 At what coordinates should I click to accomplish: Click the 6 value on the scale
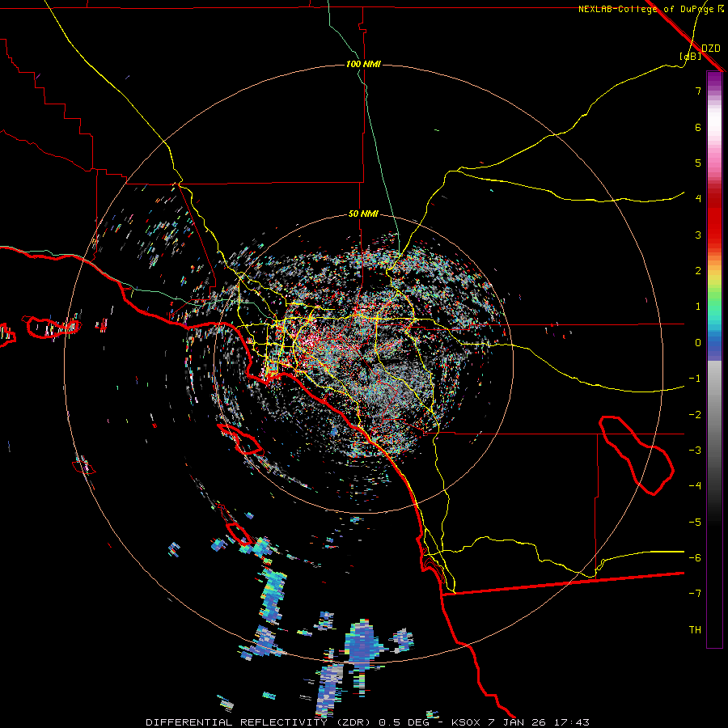(698, 127)
